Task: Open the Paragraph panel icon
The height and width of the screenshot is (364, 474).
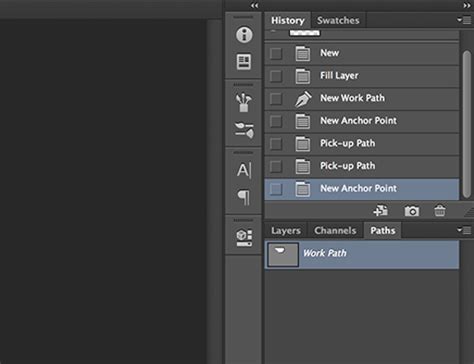Action: [x=244, y=197]
